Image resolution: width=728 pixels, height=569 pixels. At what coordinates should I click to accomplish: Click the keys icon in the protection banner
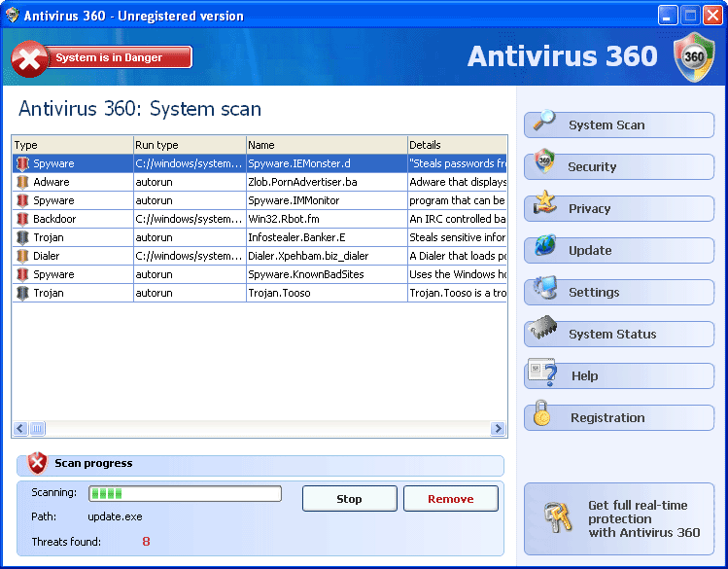point(557,517)
